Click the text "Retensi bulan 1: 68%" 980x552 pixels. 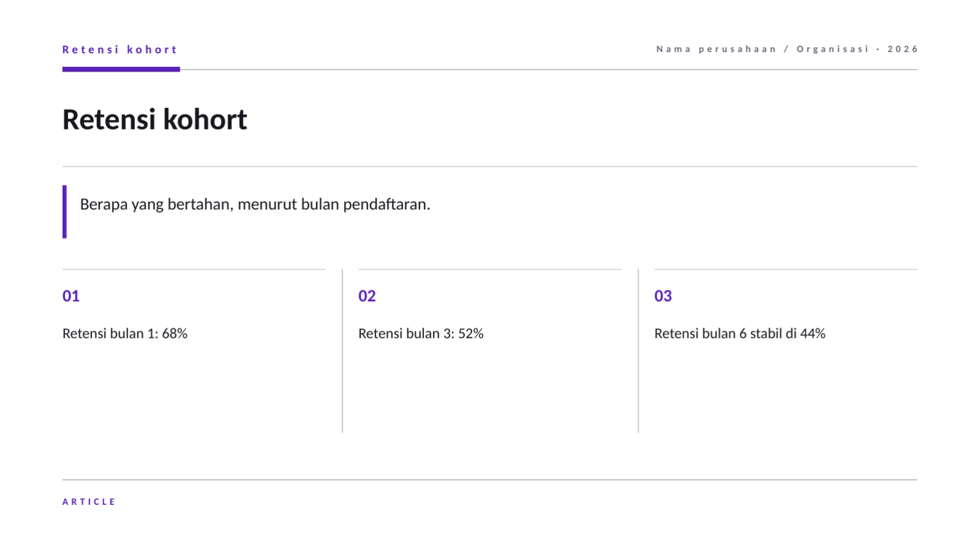[125, 334]
